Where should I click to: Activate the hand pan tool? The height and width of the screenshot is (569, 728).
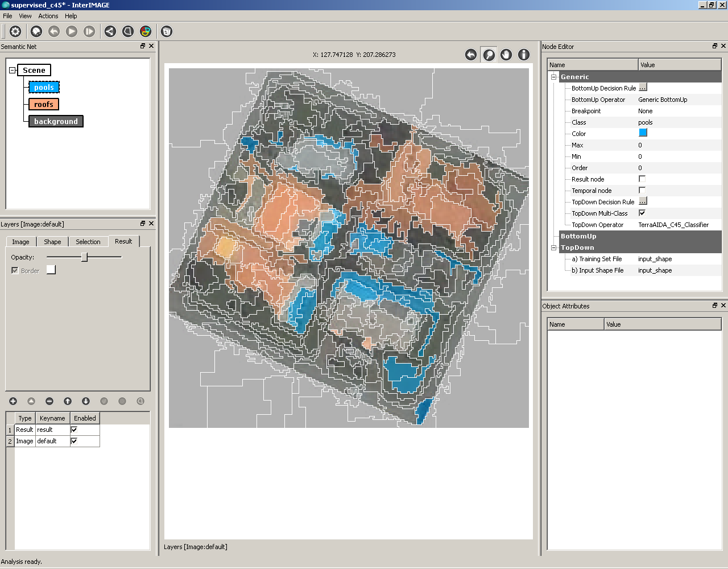(506, 55)
